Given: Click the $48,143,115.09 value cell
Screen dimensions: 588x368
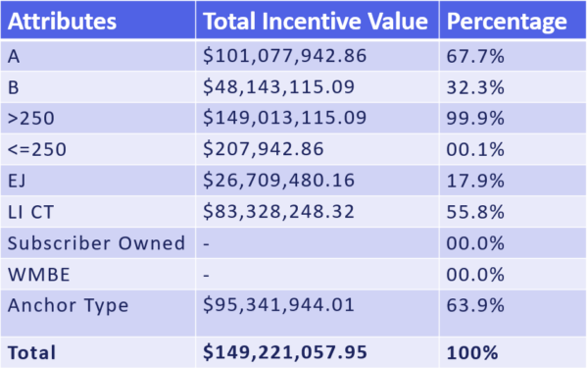Looking at the screenshot, I should (x=318, y=86).
